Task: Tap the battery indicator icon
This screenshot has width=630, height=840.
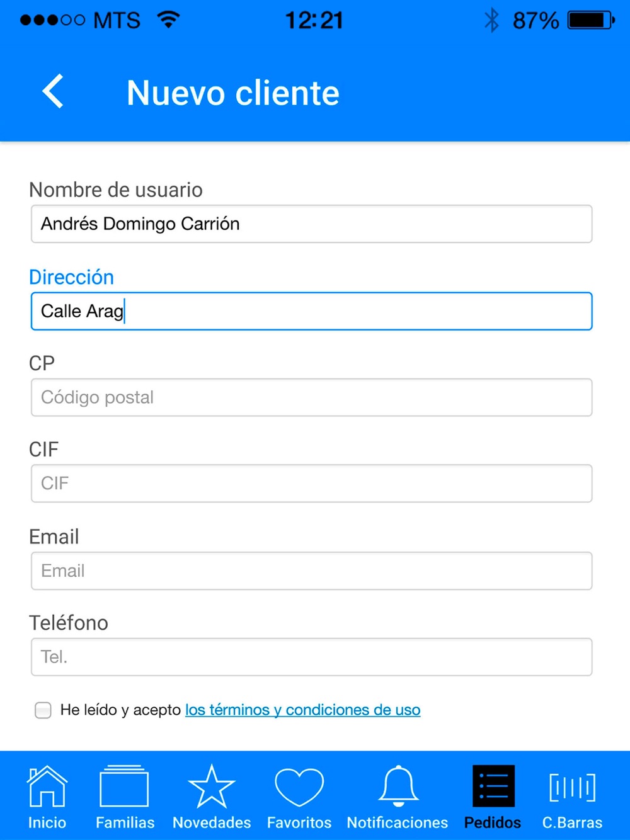Action: point(591,20)
